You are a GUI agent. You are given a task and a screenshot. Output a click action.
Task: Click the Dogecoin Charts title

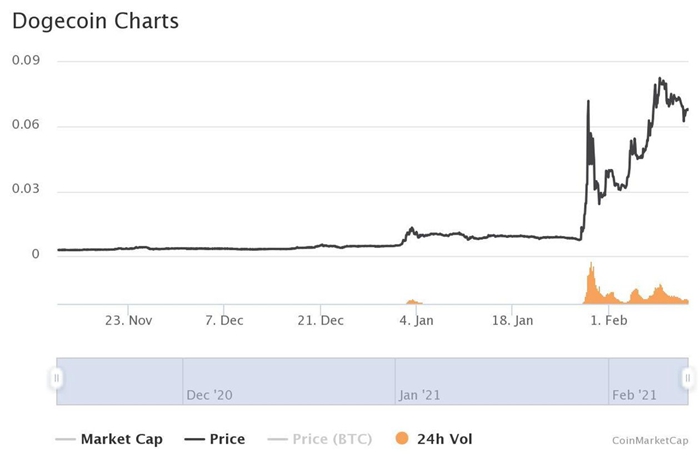click(x=96, y=20)
